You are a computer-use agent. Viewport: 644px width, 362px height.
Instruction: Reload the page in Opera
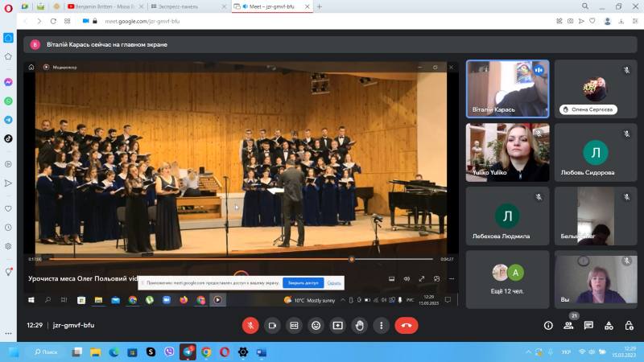coord(53,21)
